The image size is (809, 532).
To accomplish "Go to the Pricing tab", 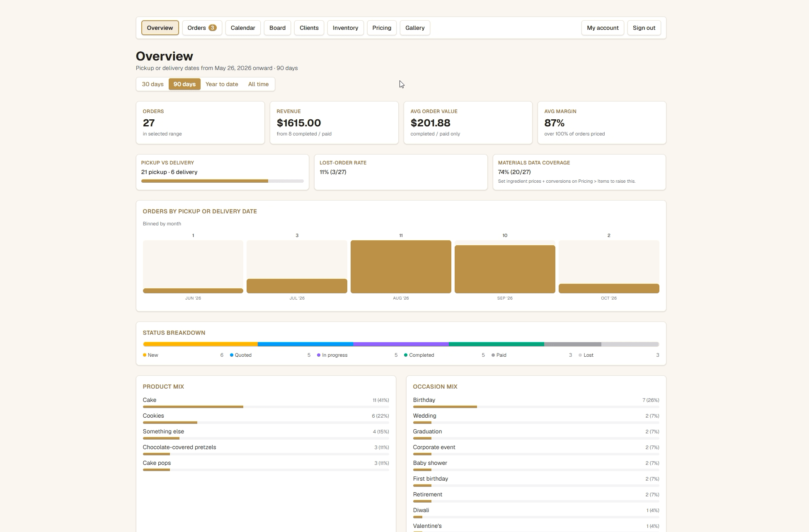I will click(x=382, y=28).
